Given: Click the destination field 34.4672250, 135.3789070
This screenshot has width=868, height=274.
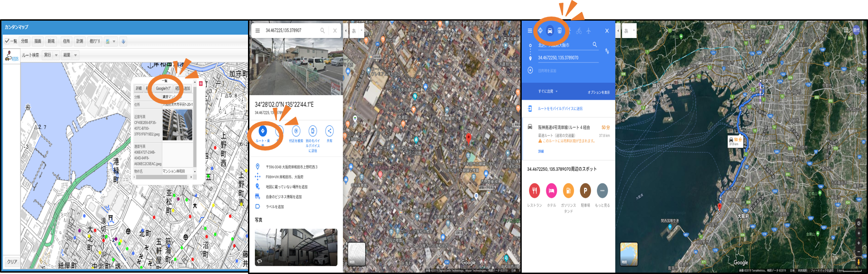Looking at the screenshot, I should tap(568, 58).
